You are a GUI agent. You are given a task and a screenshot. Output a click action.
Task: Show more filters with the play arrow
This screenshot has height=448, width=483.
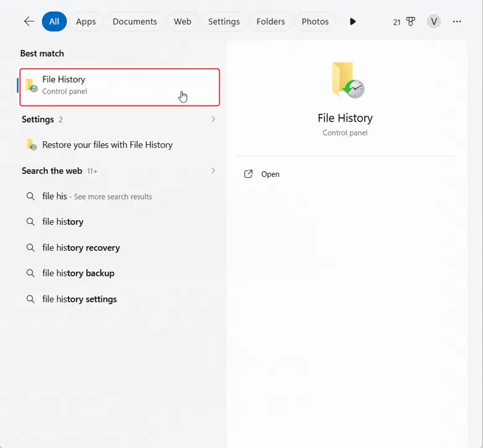coord(353,22)
